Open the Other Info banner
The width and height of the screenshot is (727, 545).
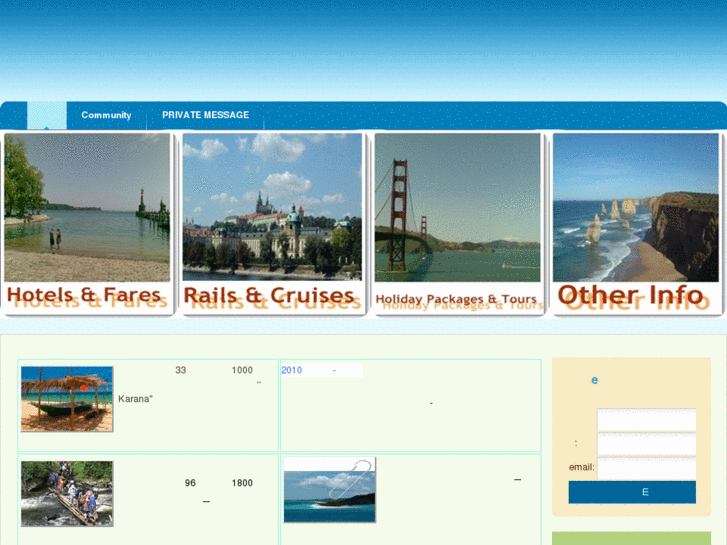tap(635, 224)
